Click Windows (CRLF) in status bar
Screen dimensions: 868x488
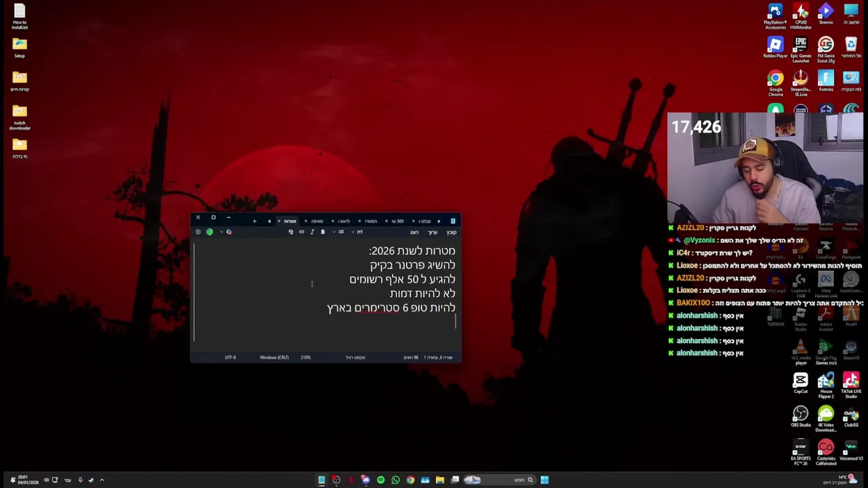(x=274, y=357)
